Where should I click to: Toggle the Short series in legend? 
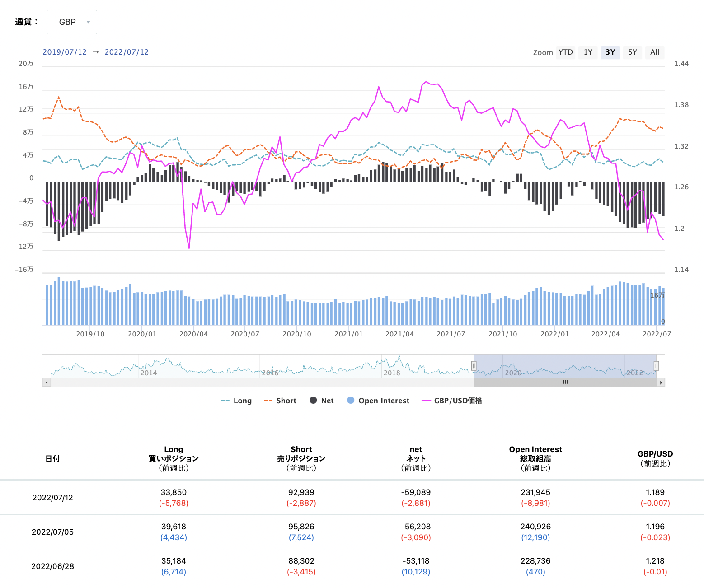tap(280, 401)
